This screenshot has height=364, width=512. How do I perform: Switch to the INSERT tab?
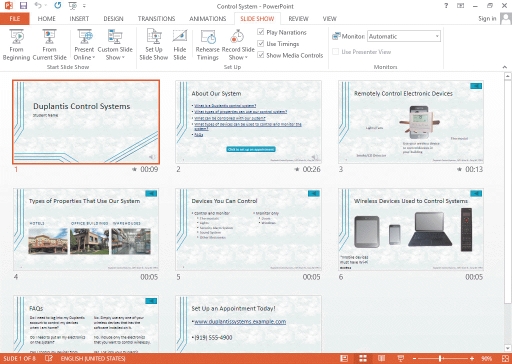coord(79,19)
